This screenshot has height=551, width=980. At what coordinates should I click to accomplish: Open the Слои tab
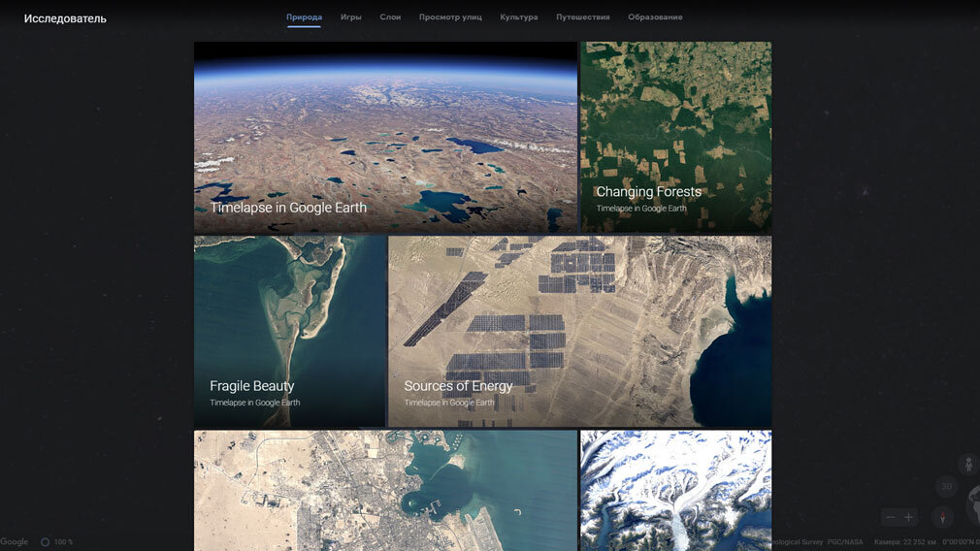(390, 16)
